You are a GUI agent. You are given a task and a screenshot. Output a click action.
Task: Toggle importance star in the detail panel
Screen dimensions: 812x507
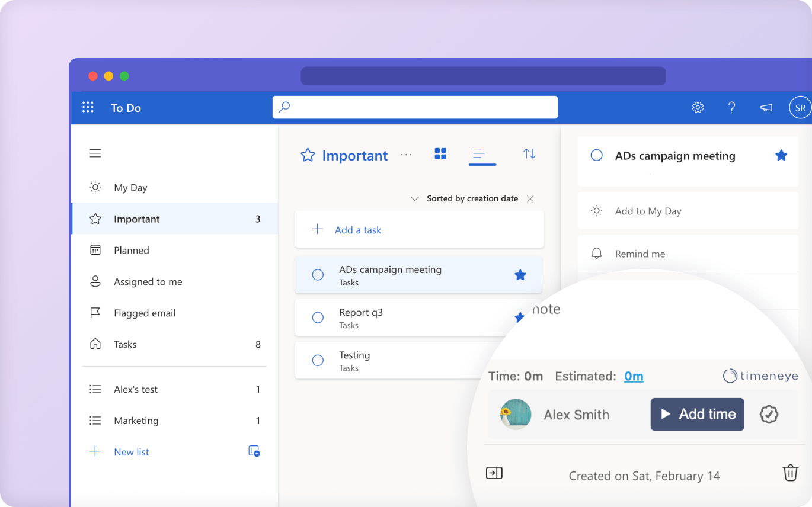pos(782,155)
